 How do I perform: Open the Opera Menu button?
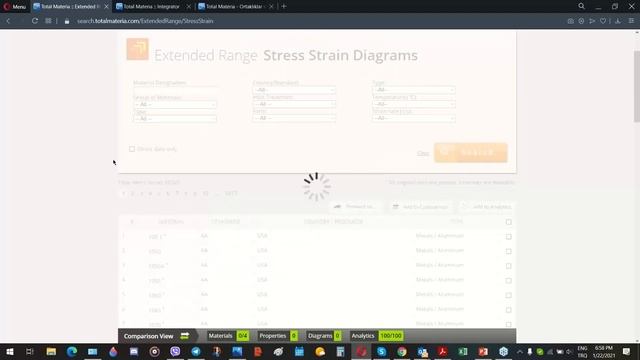click(15, 7)
